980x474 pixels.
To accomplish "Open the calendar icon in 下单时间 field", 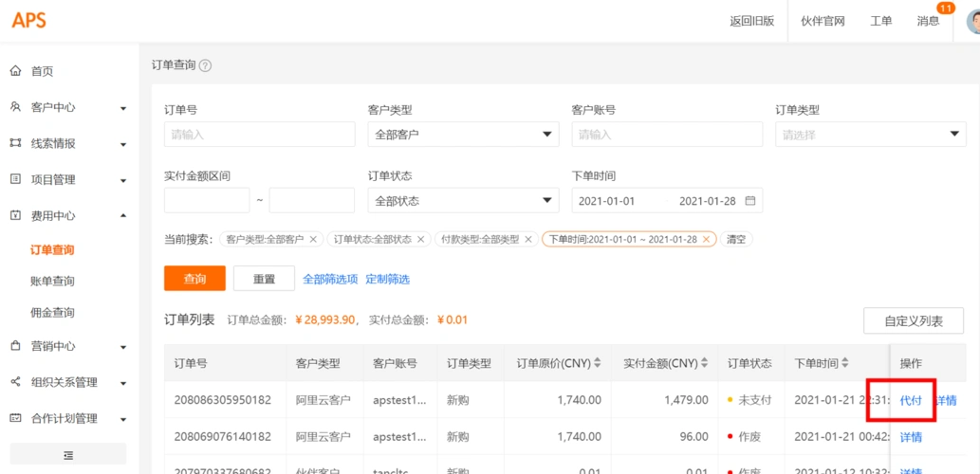I will click(750, 201).
